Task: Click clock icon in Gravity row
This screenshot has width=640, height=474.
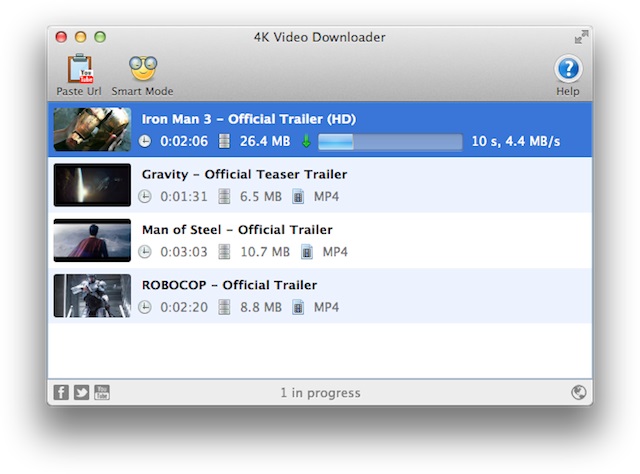Action: (x=144, y=196)
